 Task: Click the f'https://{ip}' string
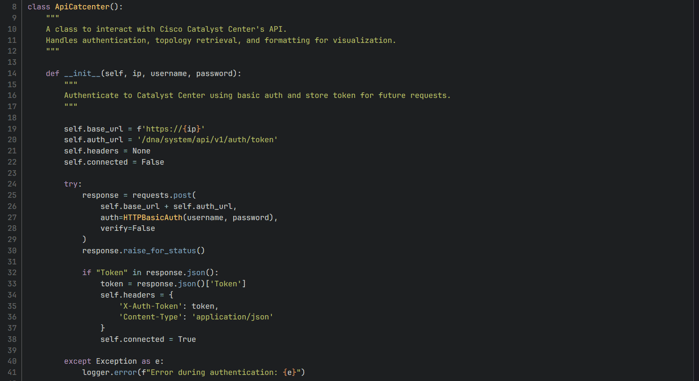point(171,129)
